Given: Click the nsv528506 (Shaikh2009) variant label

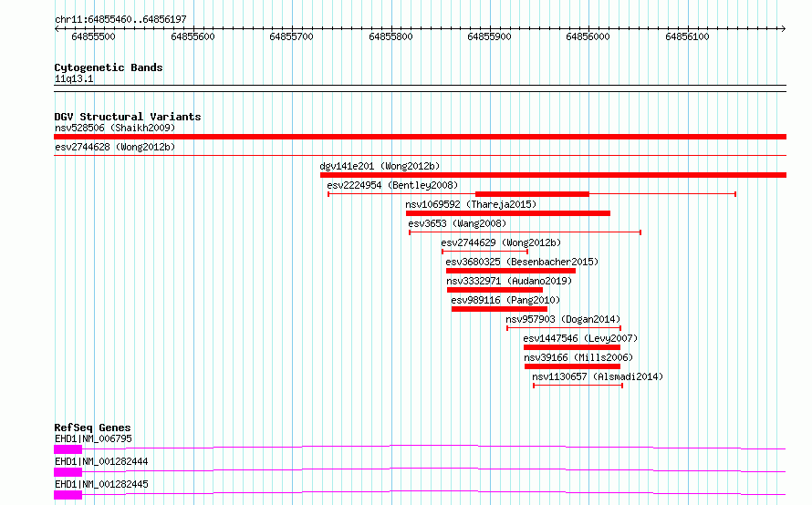Looking at the screenshot, I should pos(115,128).
